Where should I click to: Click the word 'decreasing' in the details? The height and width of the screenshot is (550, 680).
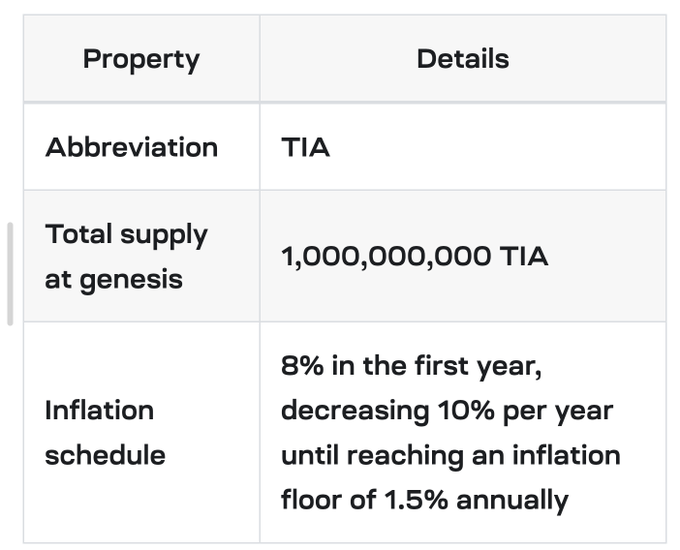(x=356, y=410)
